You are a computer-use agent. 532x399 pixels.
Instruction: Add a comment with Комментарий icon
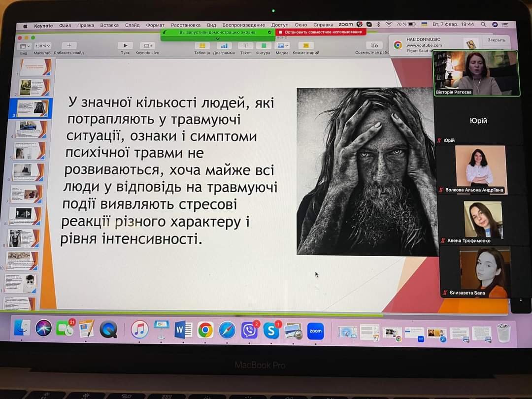coord(305,46)
